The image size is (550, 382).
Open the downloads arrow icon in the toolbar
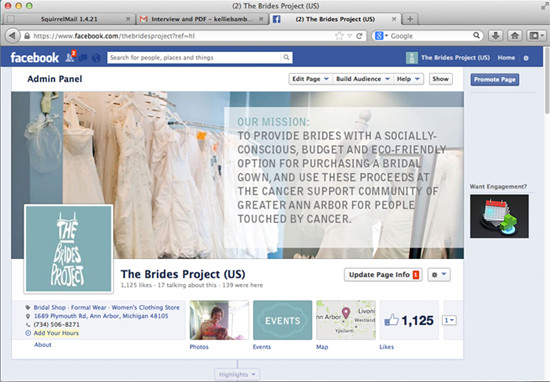[x=496, y=35]
